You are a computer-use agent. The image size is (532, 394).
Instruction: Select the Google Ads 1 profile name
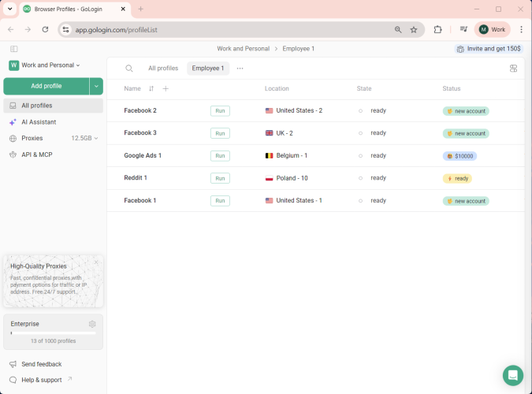point(143,155)
